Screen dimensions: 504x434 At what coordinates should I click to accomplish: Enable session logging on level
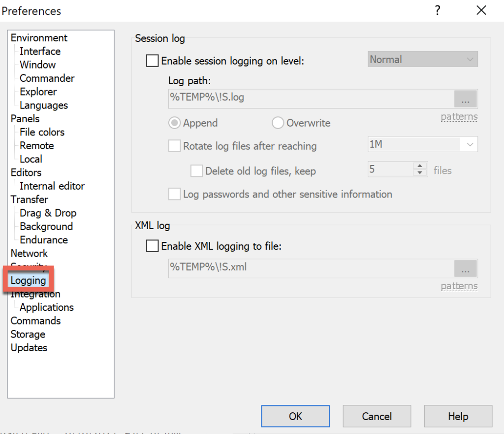pos(152,60)
